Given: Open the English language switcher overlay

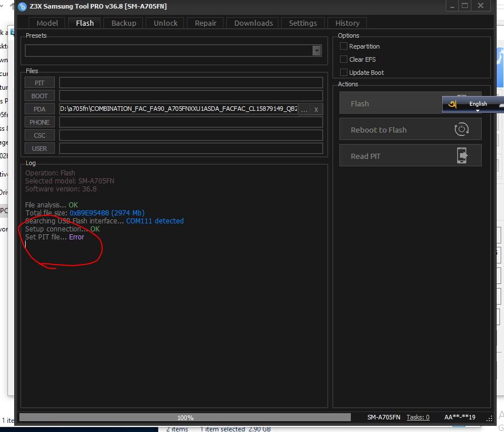Looking at the screenshot, I should click(x=478, y=104).
